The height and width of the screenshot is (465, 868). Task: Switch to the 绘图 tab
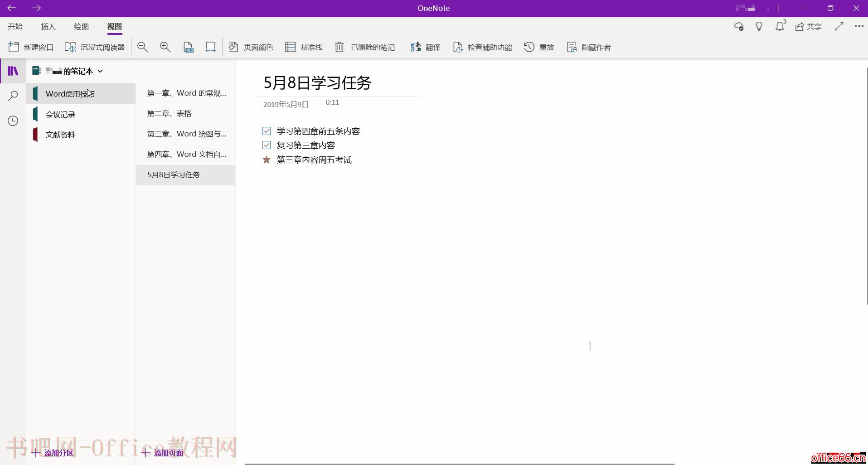point(81,27)
